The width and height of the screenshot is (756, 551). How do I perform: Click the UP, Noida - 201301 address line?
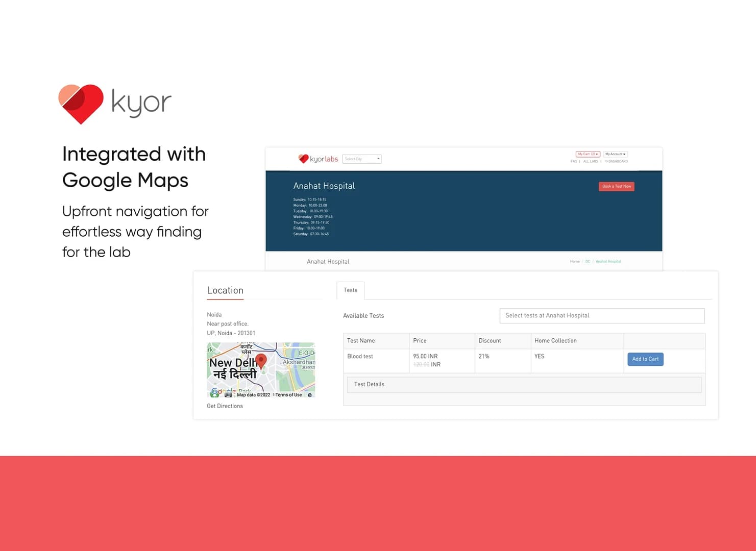point(231,333)
